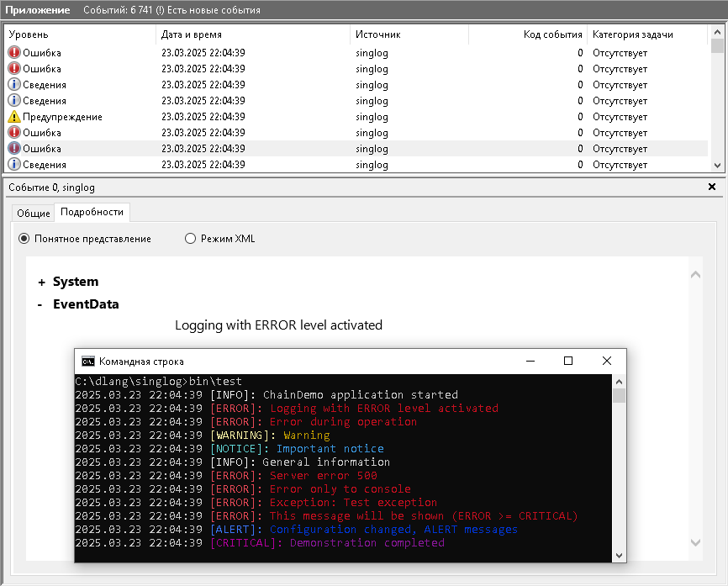Image resolution: width=728 pixels, height=586 pixels.
Task: Click the Command Prompt title bar icon
Action: tap(87, 362)
